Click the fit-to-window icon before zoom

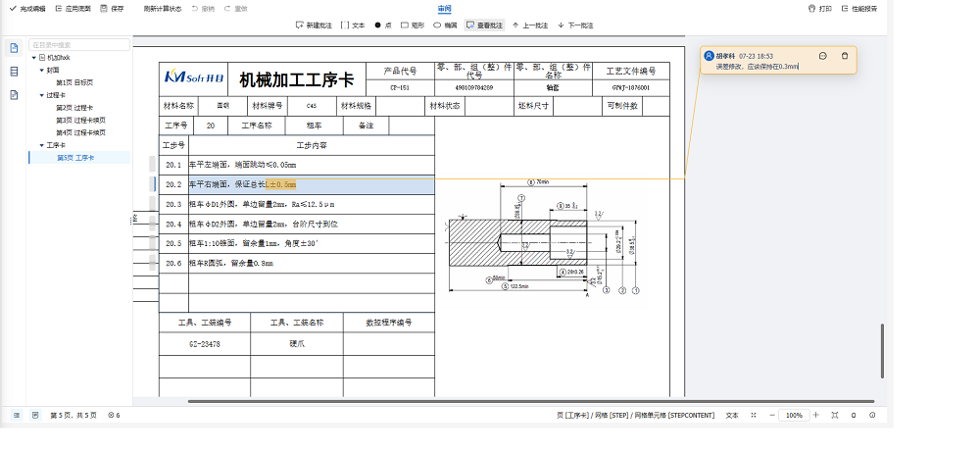point(754,415)
